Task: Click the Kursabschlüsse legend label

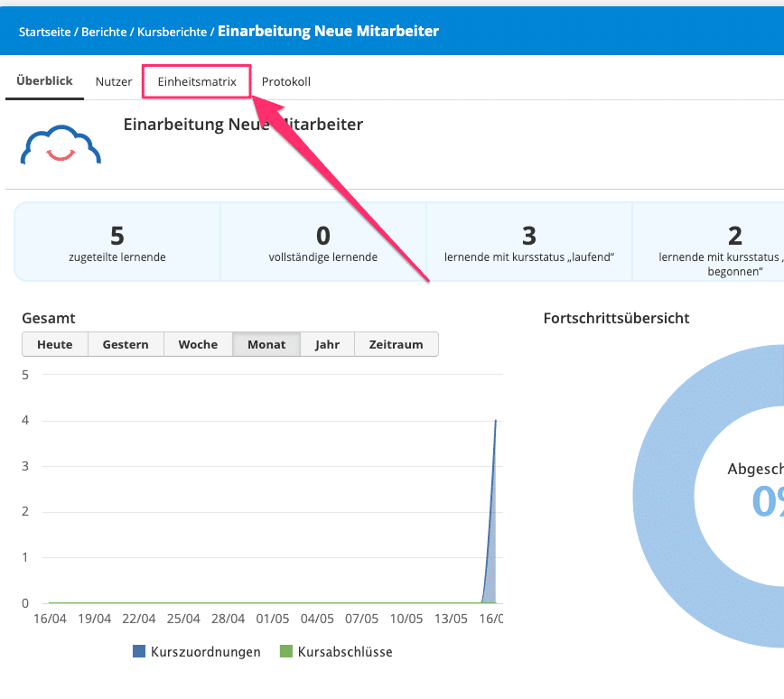Action: [x=345, y=652]
